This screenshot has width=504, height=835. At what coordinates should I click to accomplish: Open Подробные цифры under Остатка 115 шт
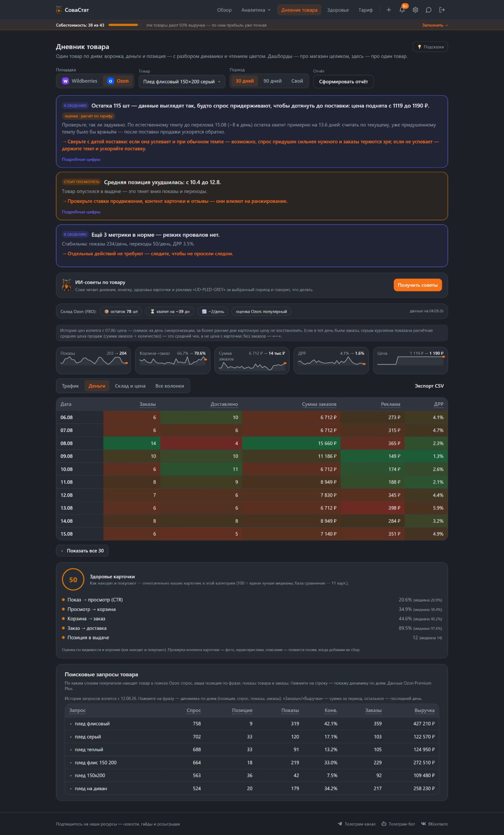[x=81, y=160]
